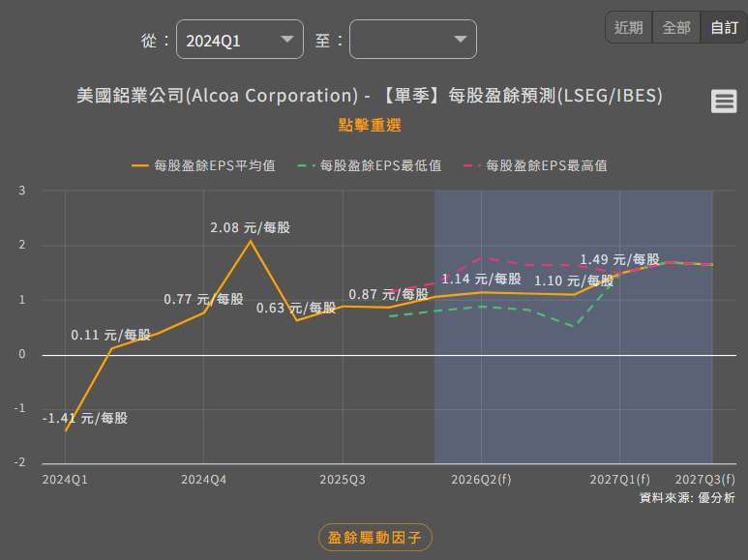This screenshot has height=560, width=748.
Task: Click the red dashed swatch in legend
Action: pos(472,165)
